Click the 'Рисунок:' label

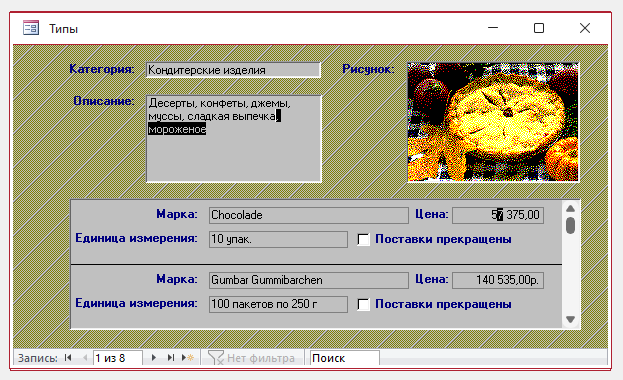[369, 69]
